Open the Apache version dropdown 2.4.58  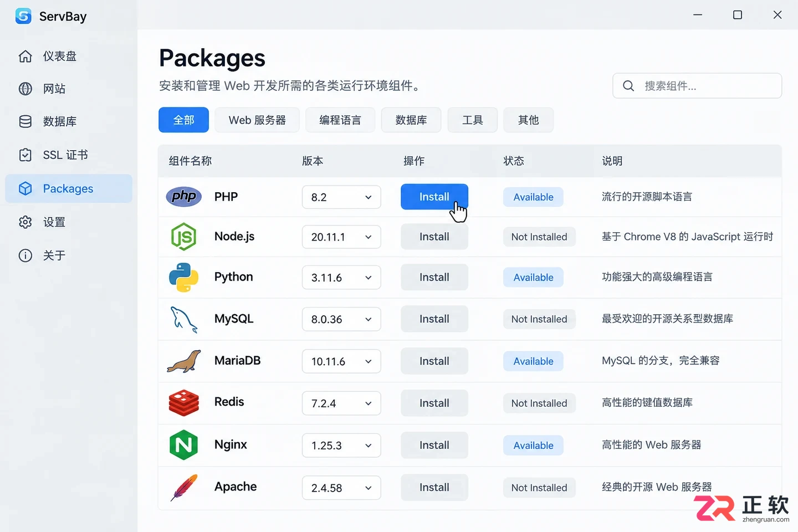click(341, 488)
